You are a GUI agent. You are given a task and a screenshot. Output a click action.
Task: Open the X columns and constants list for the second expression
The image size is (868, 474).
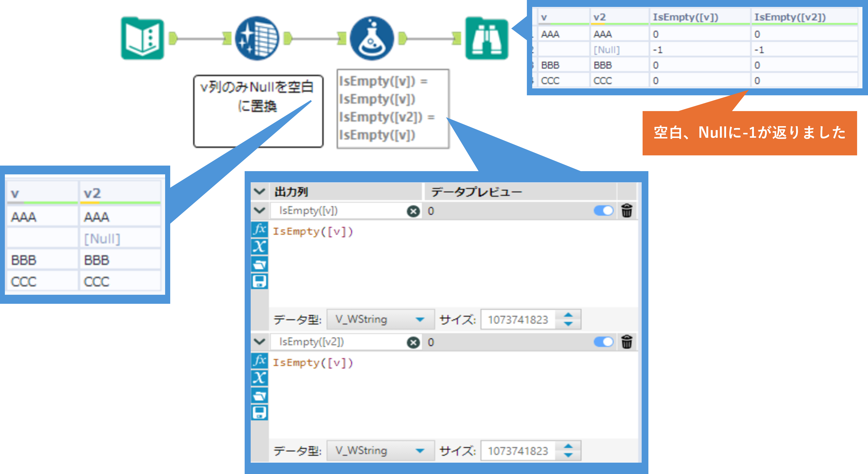[x=259, y=378]
